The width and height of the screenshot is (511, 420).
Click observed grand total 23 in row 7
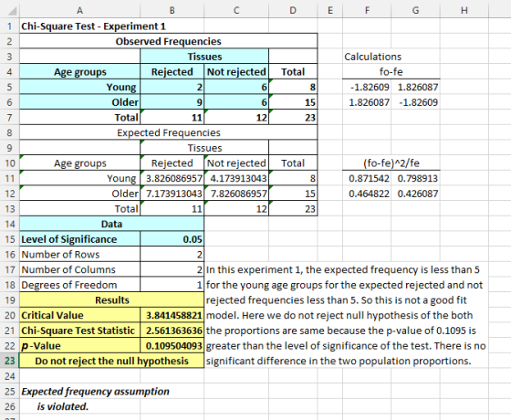point(293,118)
